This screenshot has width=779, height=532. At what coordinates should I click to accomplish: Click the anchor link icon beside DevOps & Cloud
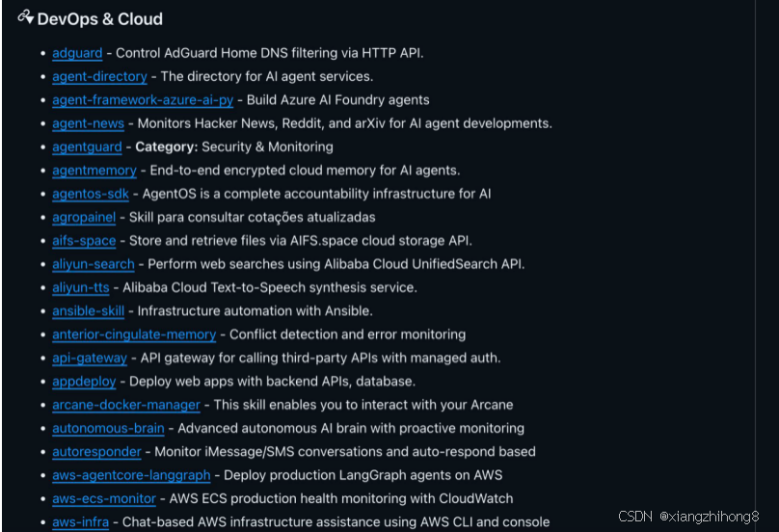click(x=25, y=18)
